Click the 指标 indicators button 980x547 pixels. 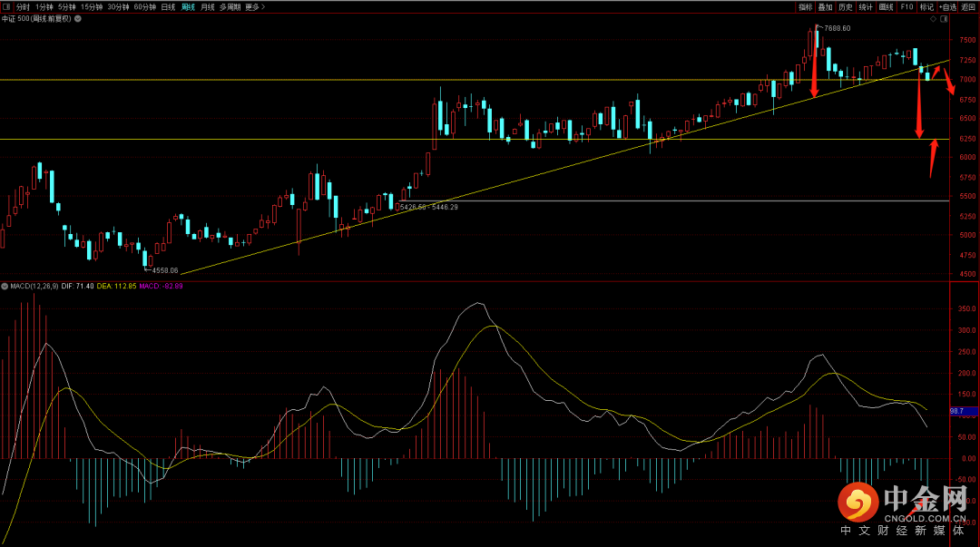tap(805, 6)
